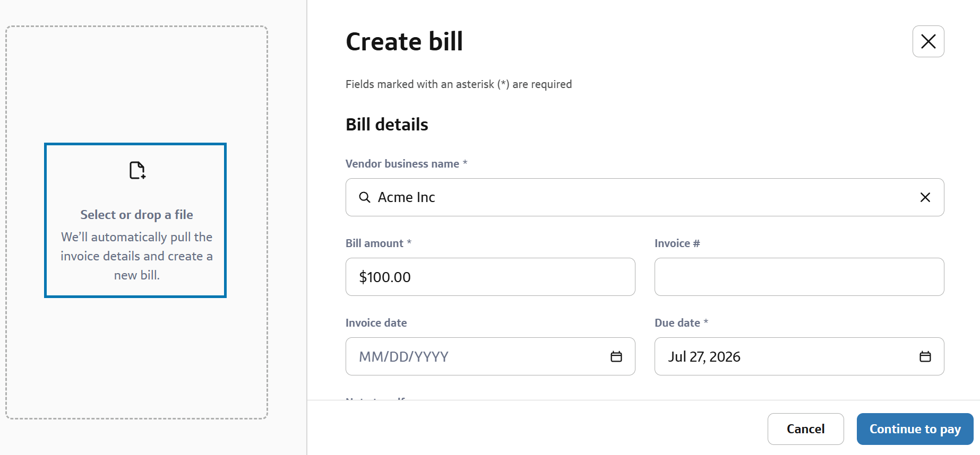980x455 pixels.
Task: Click the search magnifier in vendor field
Action: (365, 197)
